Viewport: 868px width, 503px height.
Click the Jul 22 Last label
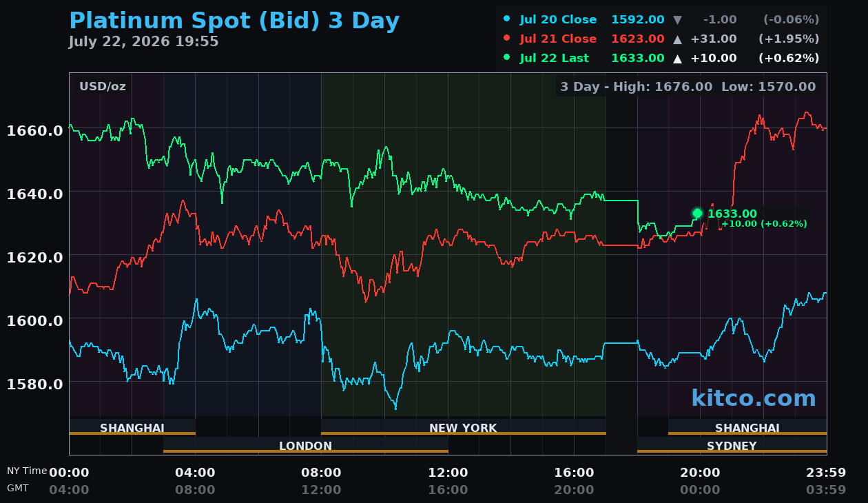(x=555, y=59)
